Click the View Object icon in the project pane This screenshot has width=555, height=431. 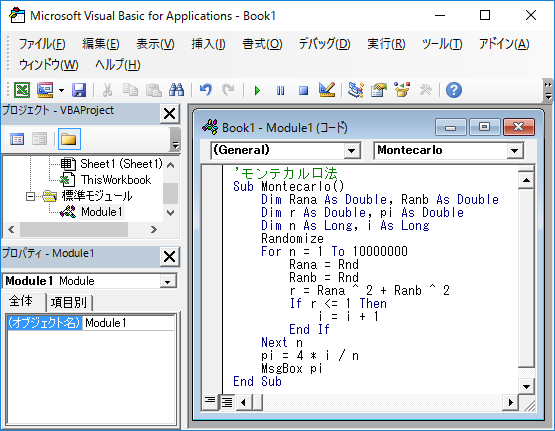39,139
